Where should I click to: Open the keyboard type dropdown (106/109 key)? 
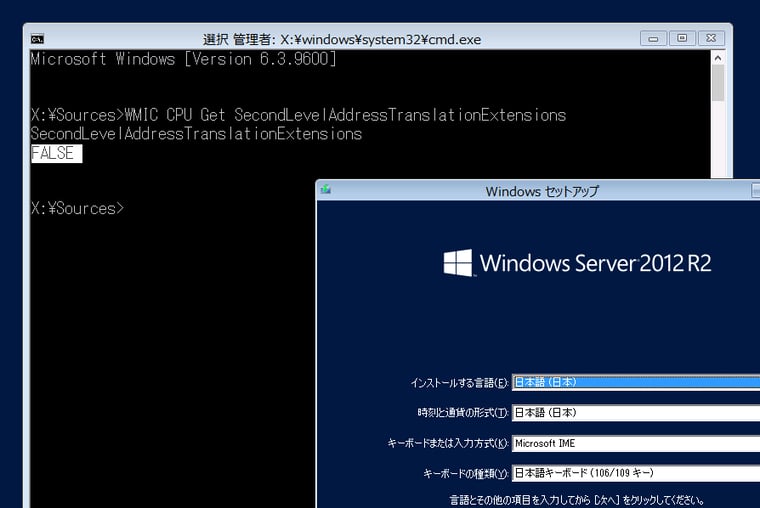click(x=636, y=473)
